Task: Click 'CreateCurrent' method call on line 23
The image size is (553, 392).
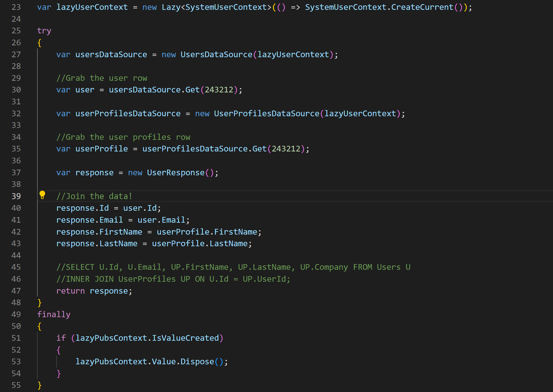Action: tap(422, 7)
